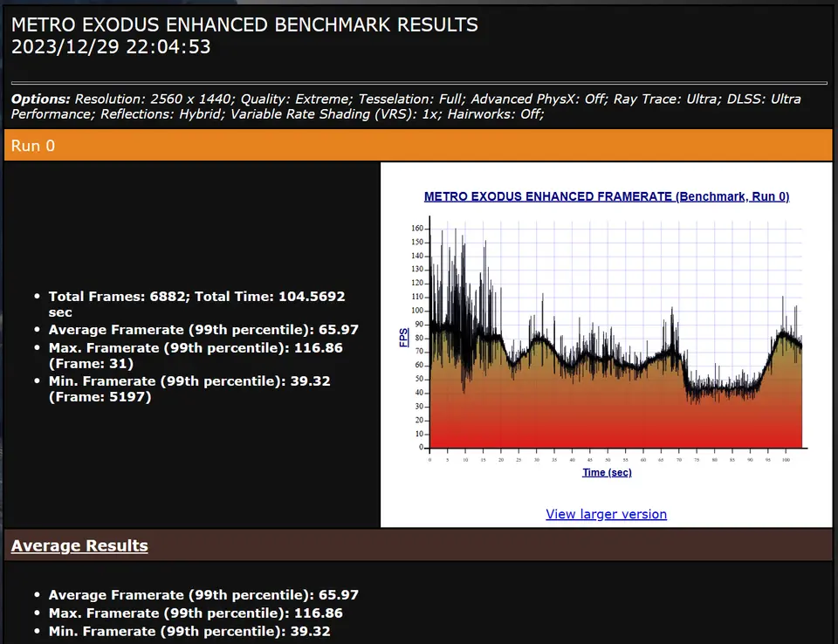Open the View larger version link
The height and width of the screenshot is (644, 838).
point(606,514)
